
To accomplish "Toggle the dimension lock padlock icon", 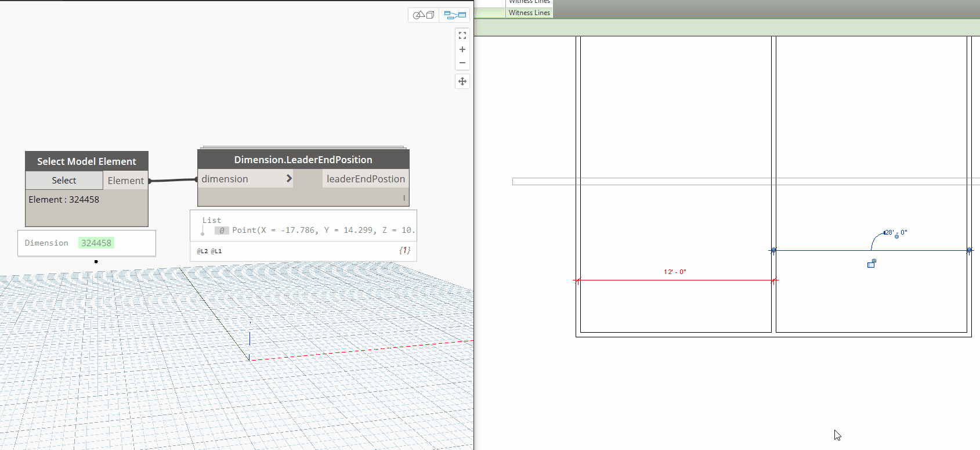I will pos(871,264).
